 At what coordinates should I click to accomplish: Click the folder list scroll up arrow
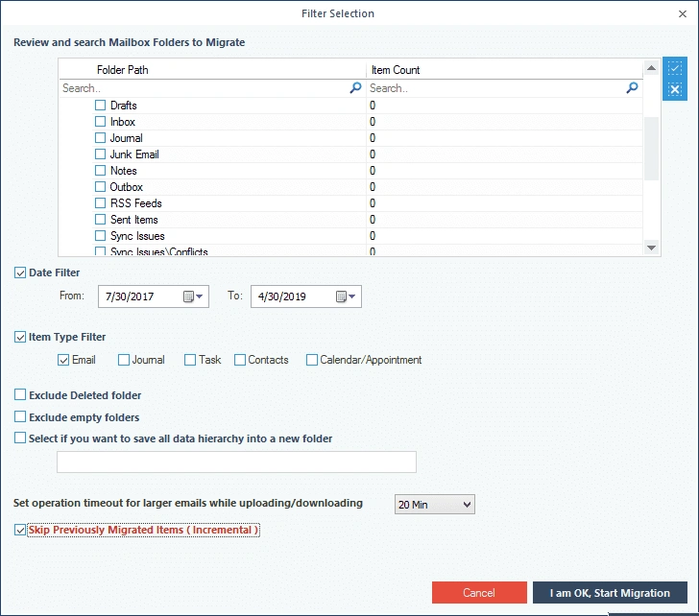click(x=651, y=68)
